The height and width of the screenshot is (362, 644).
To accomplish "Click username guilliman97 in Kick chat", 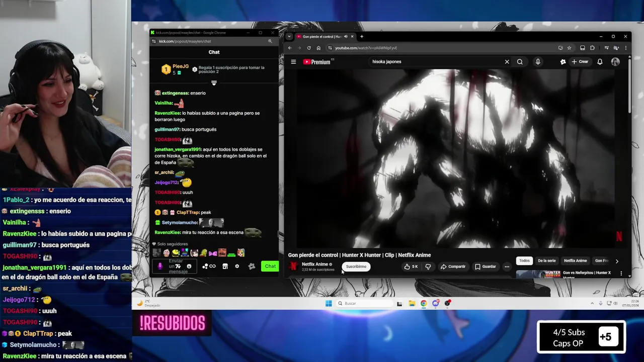I will (x=168, y=129).
